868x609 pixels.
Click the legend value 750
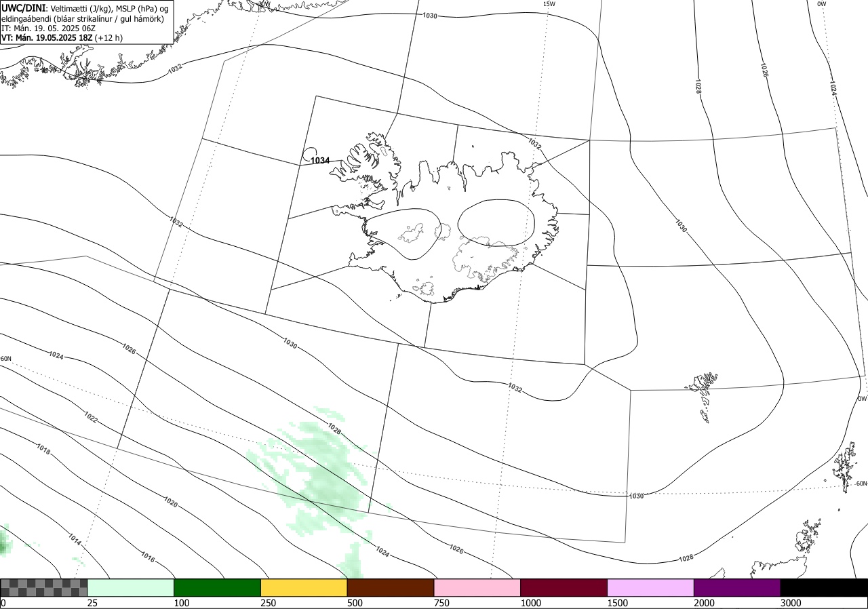(x=442, y=603)
